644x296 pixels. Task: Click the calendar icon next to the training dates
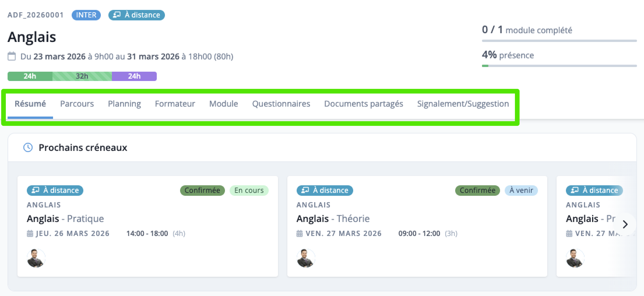point(12,56)
